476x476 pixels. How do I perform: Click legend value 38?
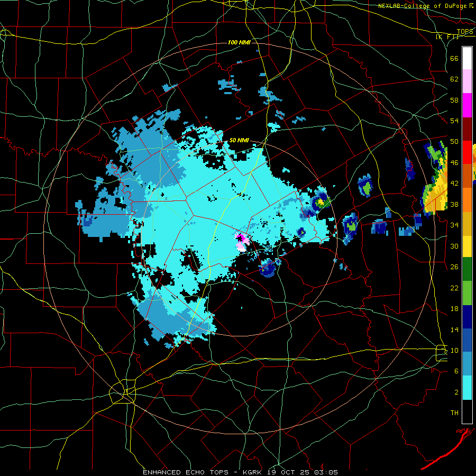pos(454,204)
